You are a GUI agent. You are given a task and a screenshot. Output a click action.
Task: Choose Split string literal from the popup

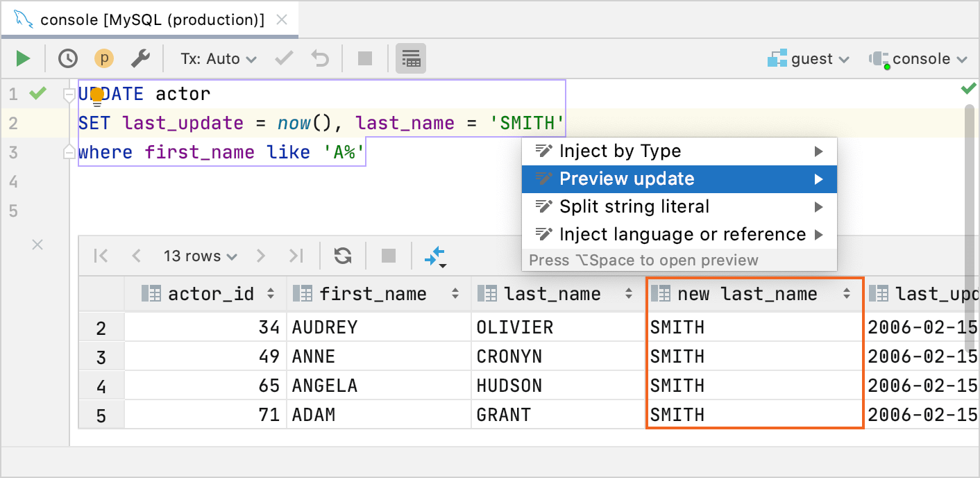pyautogui.click(x=679, y=207)
